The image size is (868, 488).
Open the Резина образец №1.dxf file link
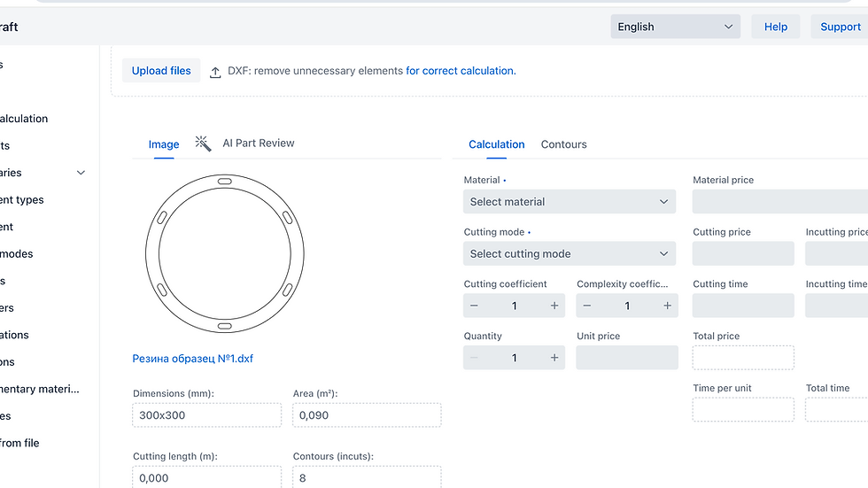coord(193,359)
